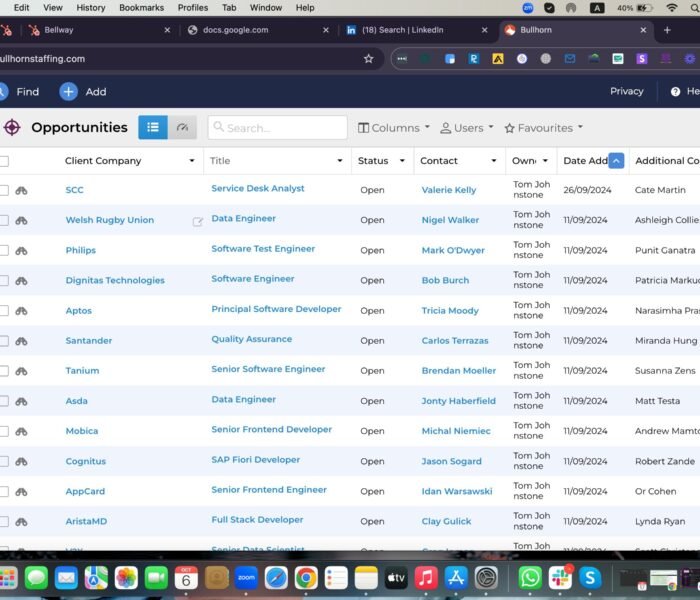Open binoculars preview for Tanium row

[21, 371]
